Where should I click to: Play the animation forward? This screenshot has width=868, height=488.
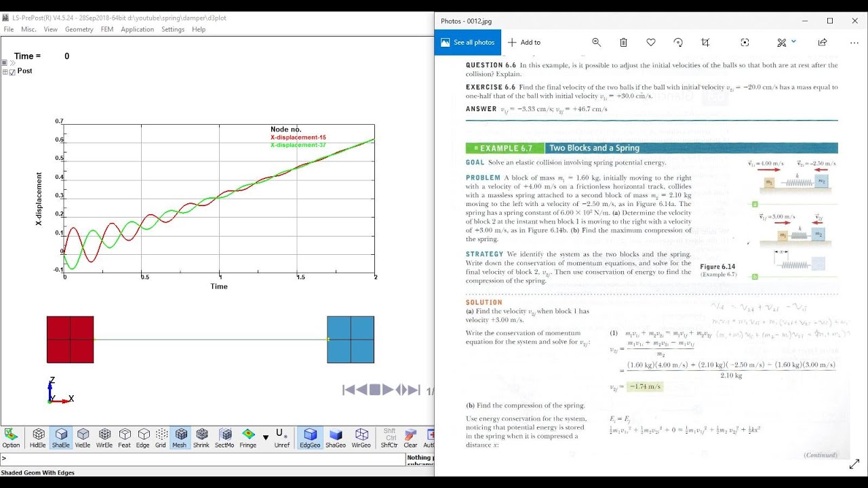click(388, 390)
